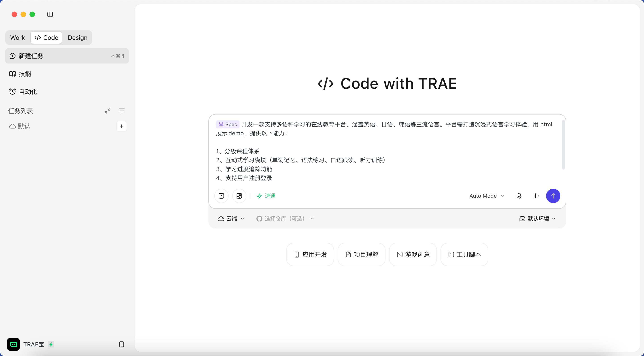
Task: Choose the 游戏创意 suggestion
Action: [413, 254]
